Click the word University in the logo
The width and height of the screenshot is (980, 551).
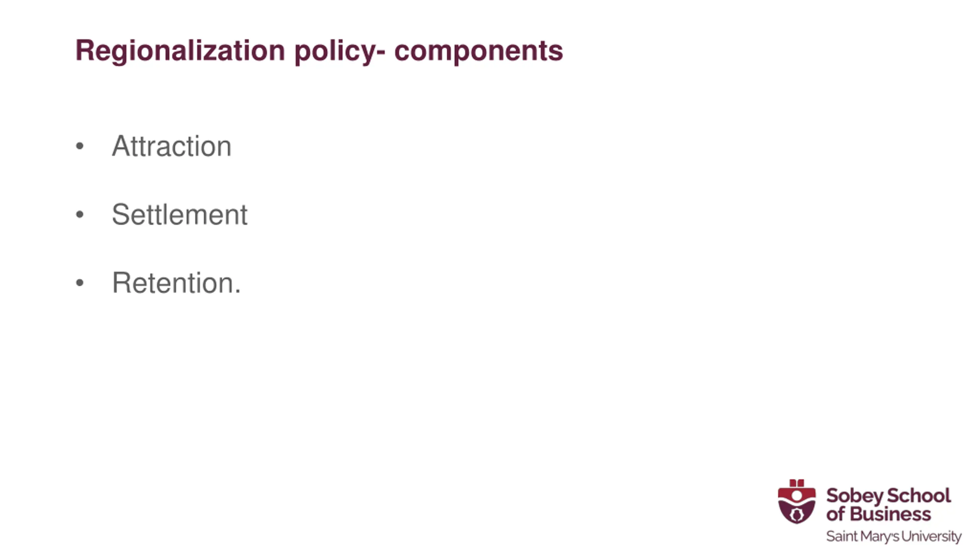click(931, 537)
